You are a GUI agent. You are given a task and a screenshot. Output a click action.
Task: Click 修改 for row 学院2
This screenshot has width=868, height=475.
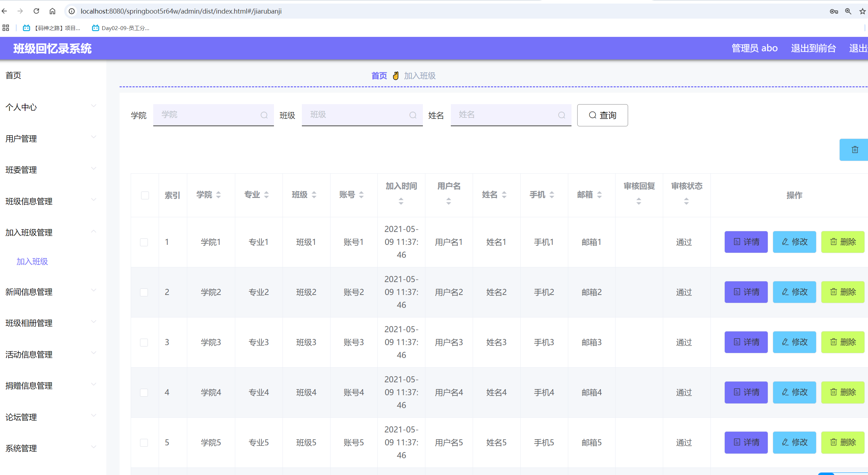[x=794, y=292]
